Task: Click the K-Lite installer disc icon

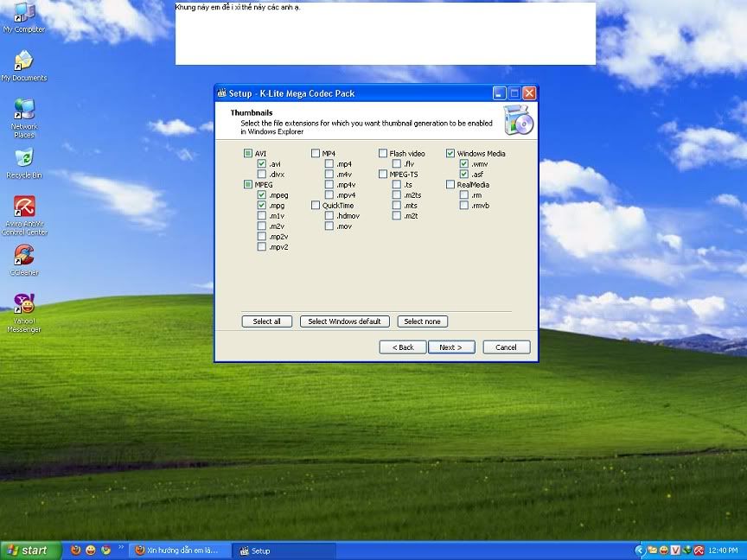Action: click(519, 120)
